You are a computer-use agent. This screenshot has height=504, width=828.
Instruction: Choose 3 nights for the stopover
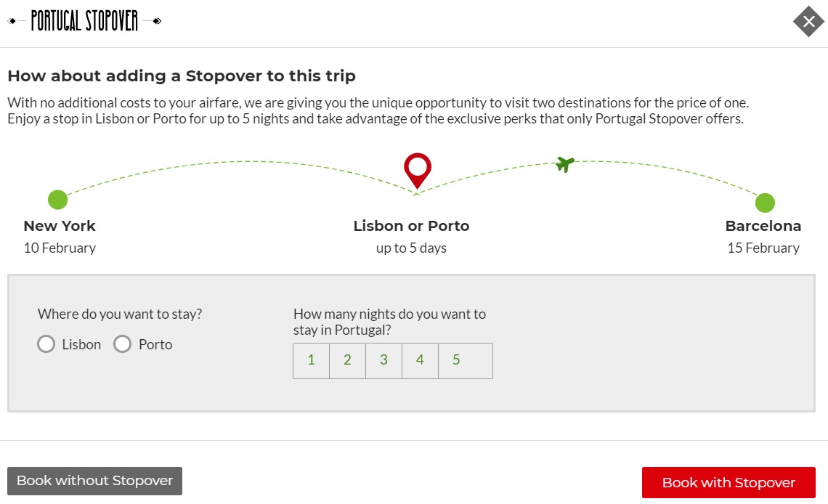(x=383, y=360)
